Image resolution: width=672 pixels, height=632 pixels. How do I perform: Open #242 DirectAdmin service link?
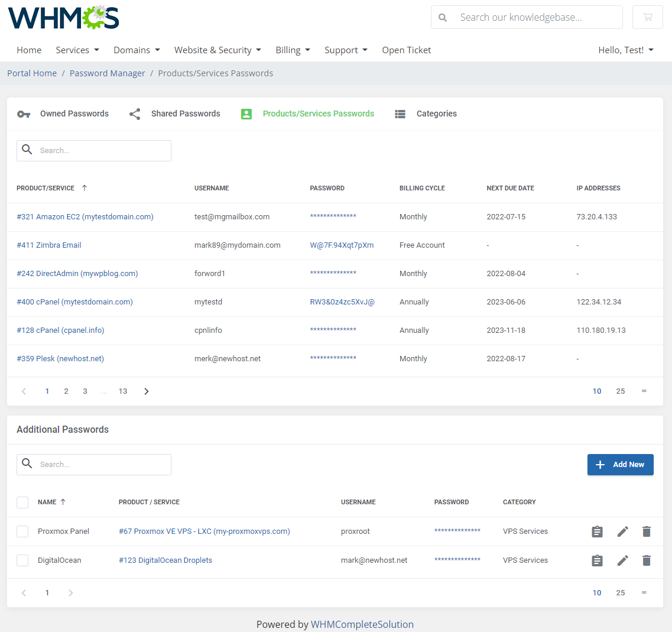coord(77,274)
